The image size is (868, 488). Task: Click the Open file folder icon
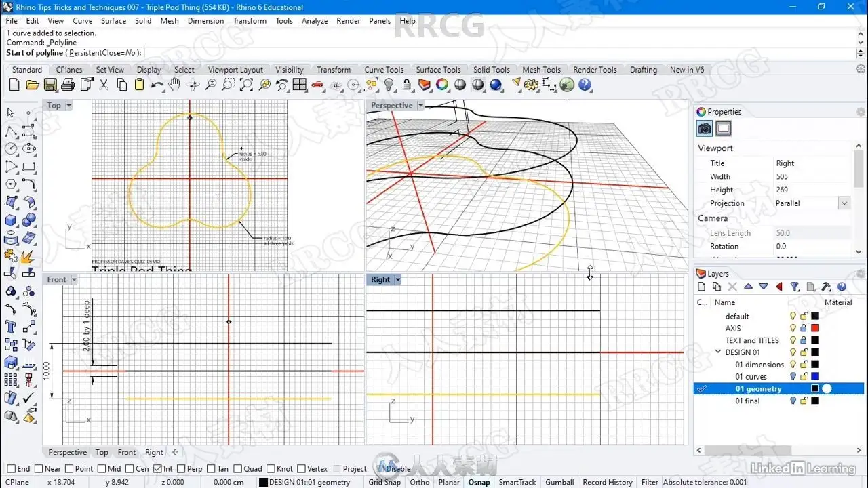tap(32, 85)
